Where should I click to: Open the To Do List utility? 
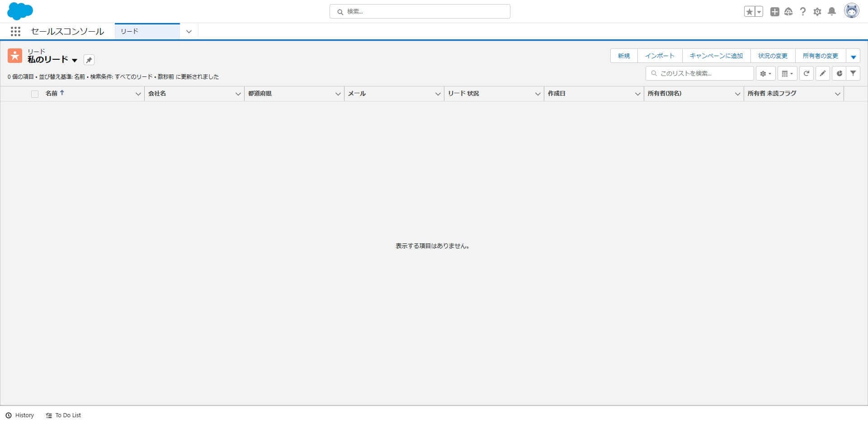click(x=63, y=415)
